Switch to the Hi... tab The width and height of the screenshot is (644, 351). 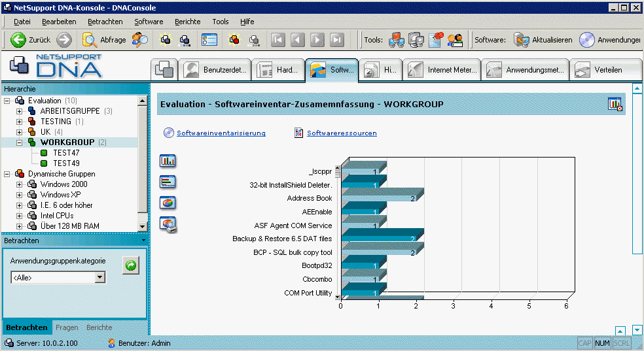381,70
